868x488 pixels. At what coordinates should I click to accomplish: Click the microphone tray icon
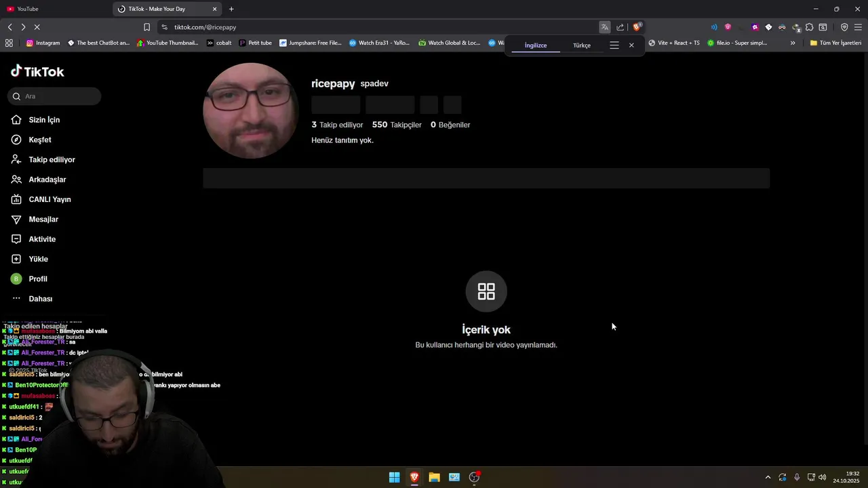[797, 477]
